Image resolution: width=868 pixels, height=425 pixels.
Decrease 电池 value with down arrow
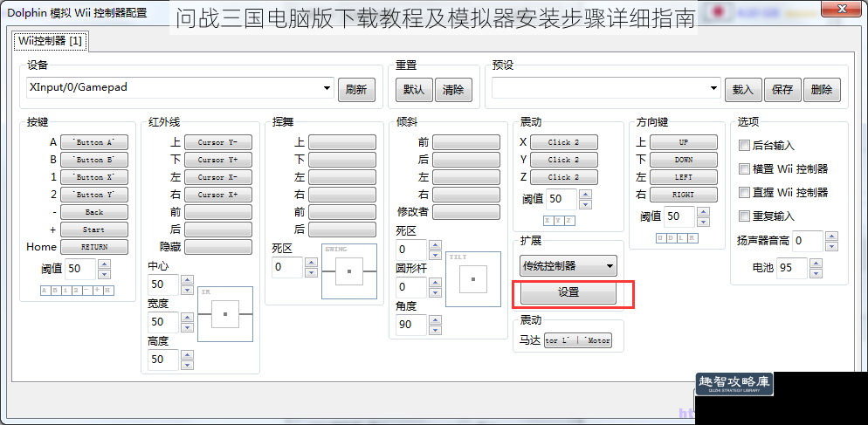[816, 273]
